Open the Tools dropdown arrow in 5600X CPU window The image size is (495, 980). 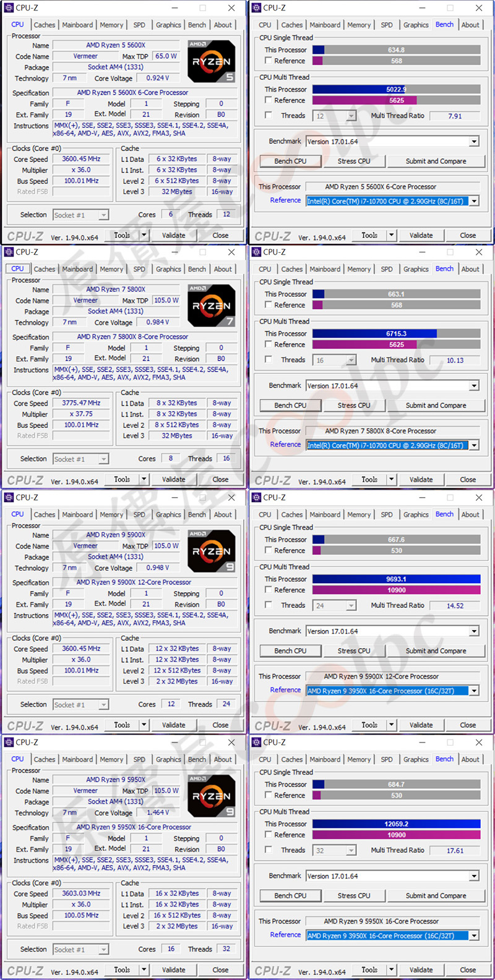[x=144, y=236]
